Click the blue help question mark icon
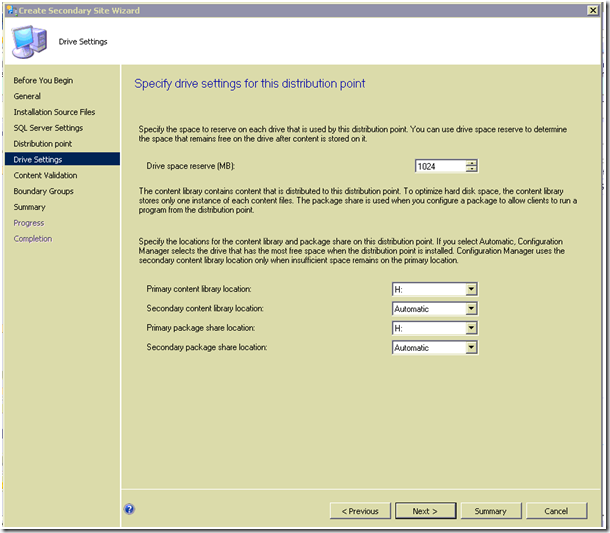 click(130, 509)
